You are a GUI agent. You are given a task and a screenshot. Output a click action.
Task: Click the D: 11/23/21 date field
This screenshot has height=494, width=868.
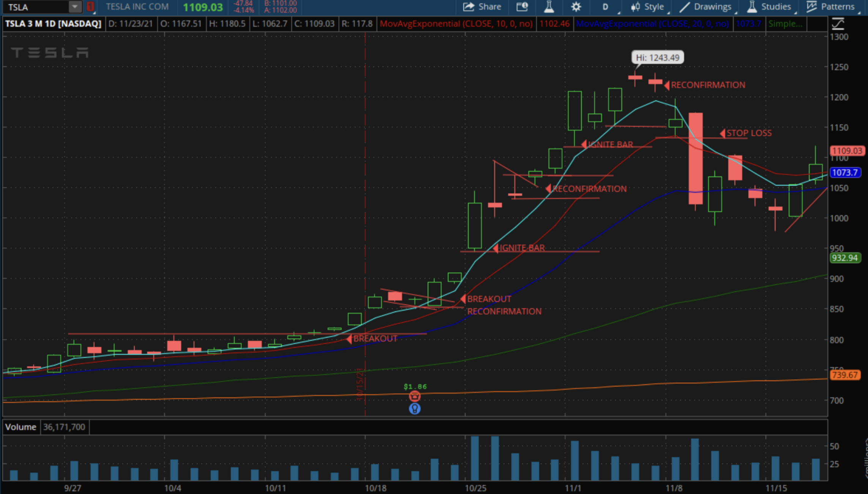pos(130,24)
